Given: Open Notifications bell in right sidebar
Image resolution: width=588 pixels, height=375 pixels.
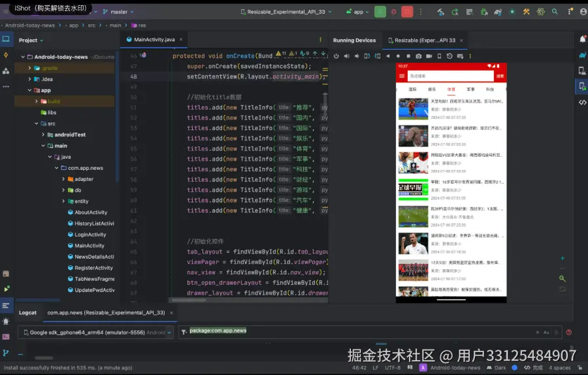Looking at the screenshot, I should point(582,39).
